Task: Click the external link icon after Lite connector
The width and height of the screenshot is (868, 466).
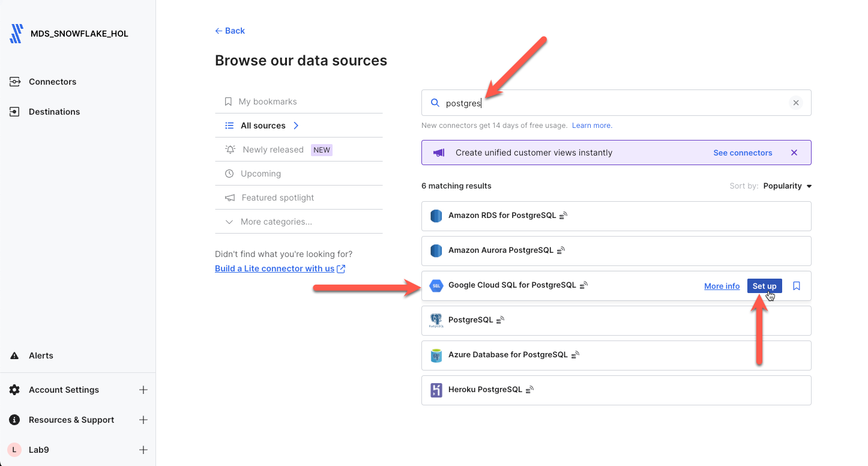Action: (341, 269)
